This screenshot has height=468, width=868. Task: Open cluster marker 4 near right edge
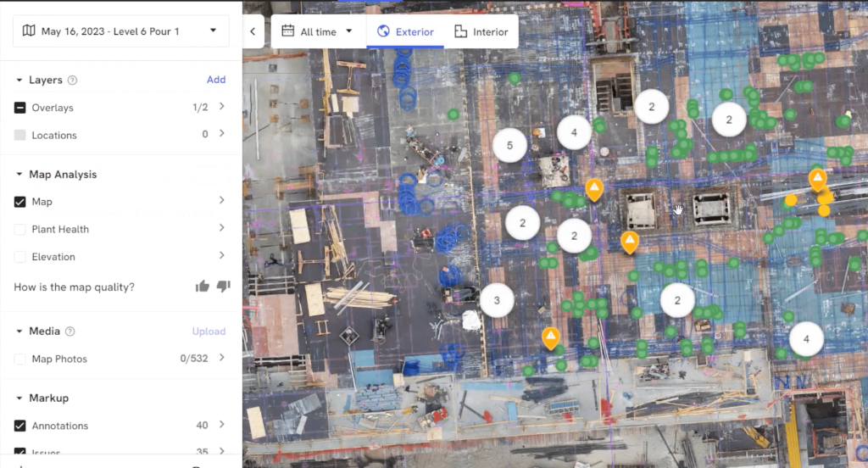(806, 339)
